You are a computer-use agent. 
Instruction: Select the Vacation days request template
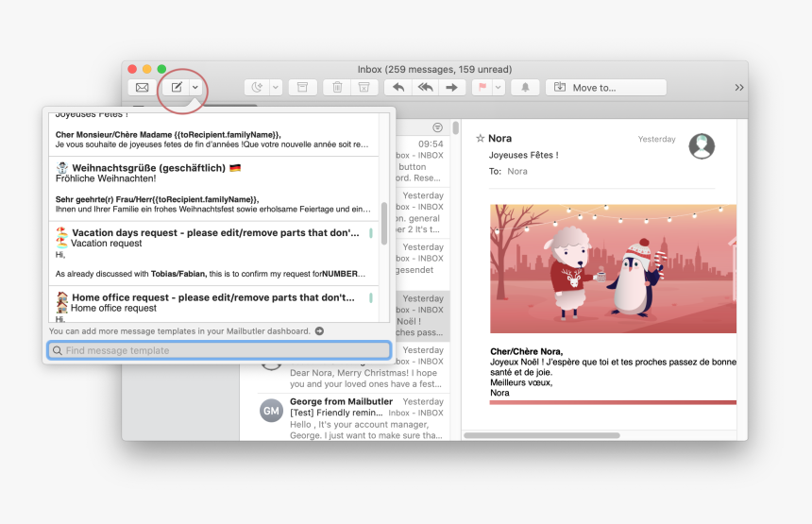pos(214,254)
